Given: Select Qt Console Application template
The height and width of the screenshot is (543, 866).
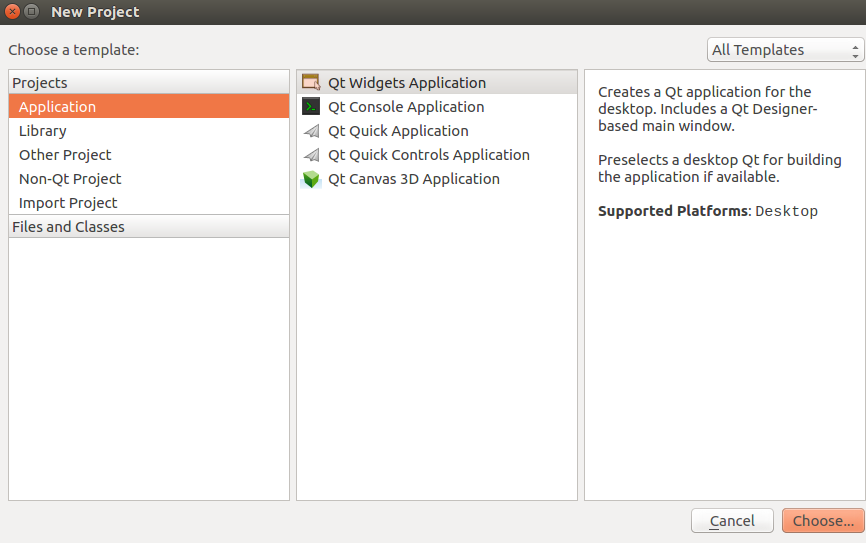Looking at the screenshot, I should pos(406,107).
